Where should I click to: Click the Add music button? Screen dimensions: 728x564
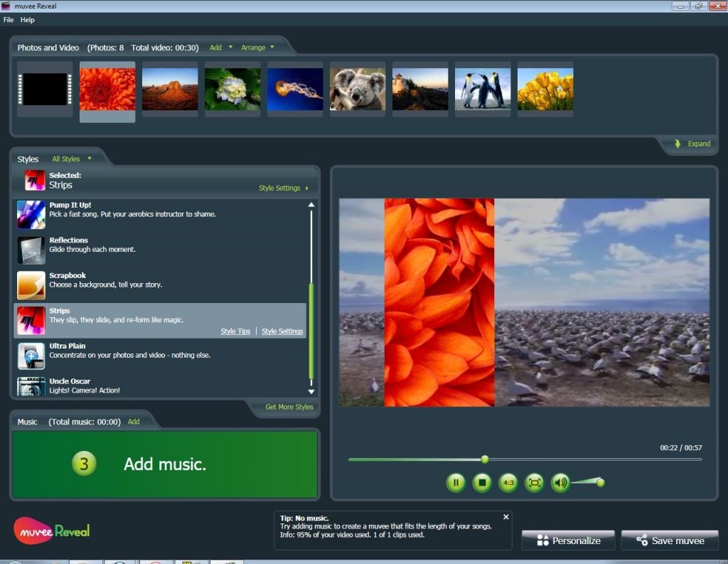[x=164, y=464]
